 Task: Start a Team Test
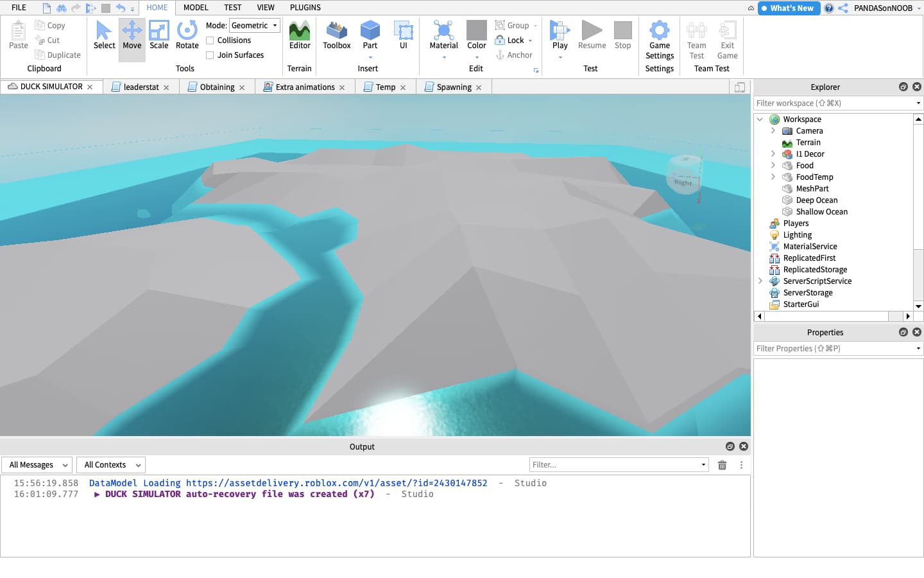click(x=696, y=40)
